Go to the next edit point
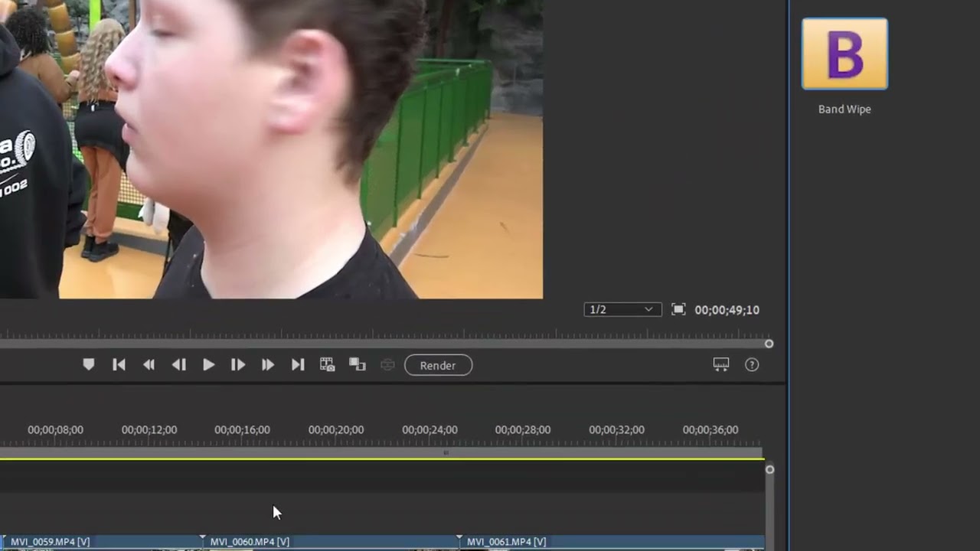This screenshot has height=551, width=980. pyautogui.click(x=298, y=365)
